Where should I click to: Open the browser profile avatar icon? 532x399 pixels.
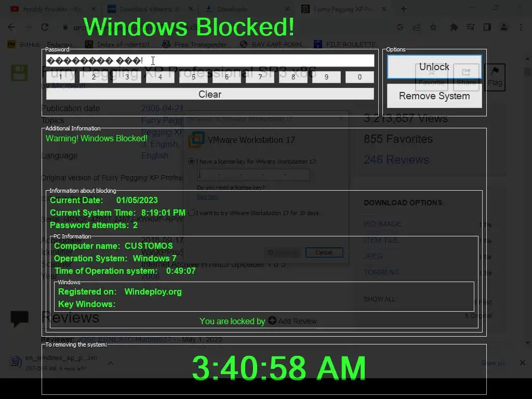tap(504, 27)
